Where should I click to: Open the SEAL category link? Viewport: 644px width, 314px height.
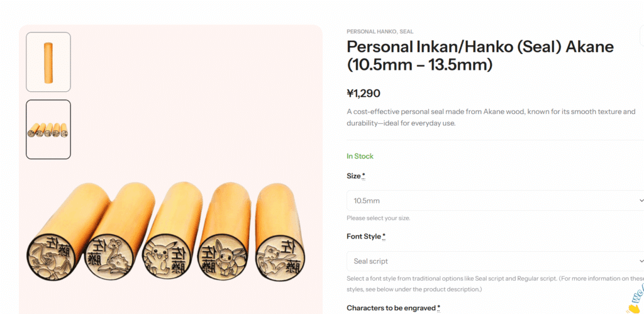406,31
